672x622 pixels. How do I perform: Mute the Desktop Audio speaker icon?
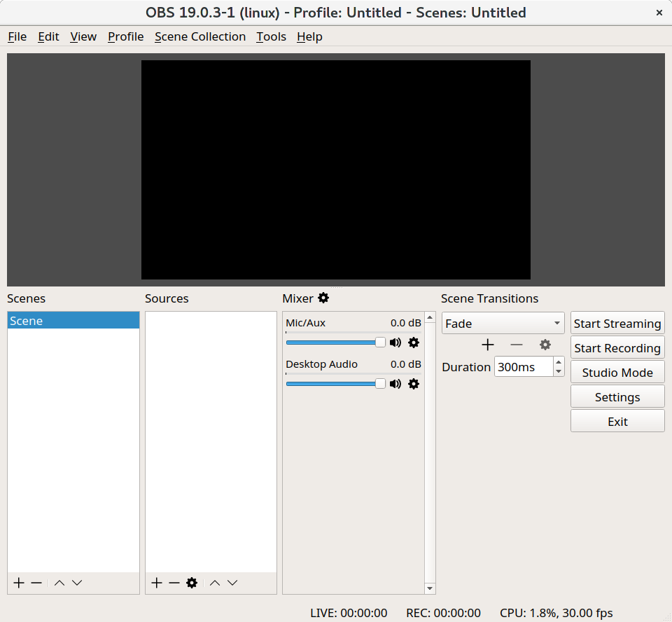[395, 384]
